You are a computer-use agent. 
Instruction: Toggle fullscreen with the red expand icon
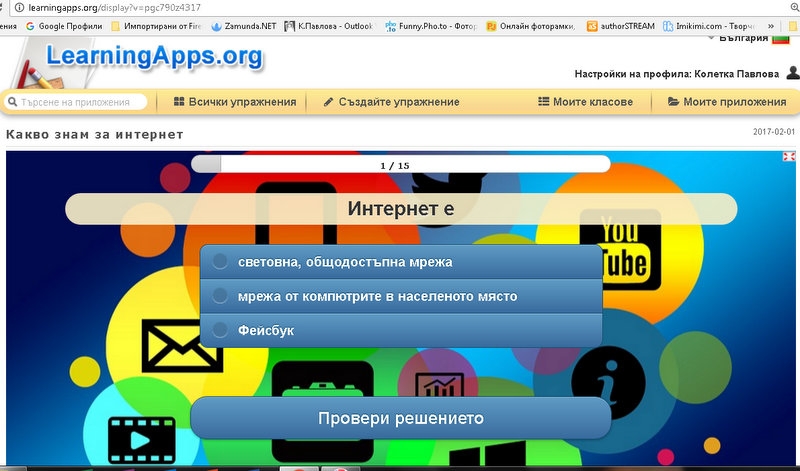(x=789, y=156)
